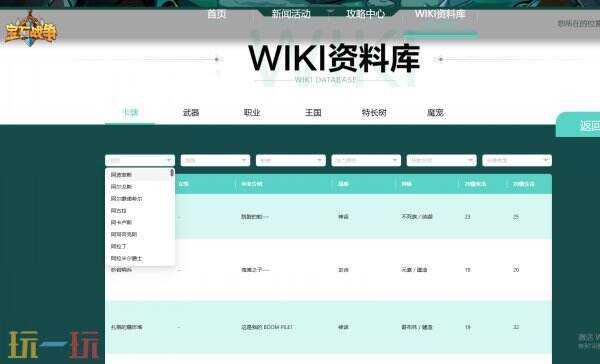600x364 pixels.
Task: Click the value 32 in the third row
Action: coord(516,327)
